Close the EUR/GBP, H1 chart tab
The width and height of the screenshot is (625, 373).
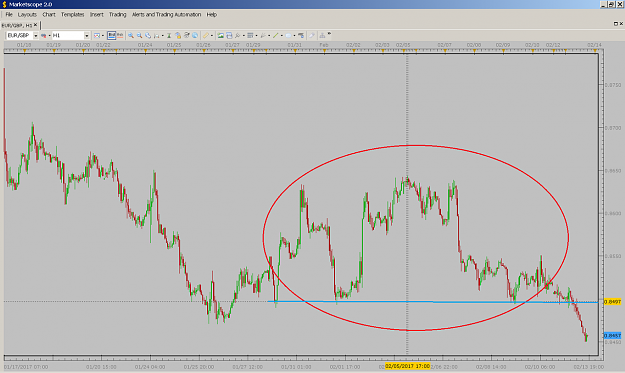coord(35,25)
